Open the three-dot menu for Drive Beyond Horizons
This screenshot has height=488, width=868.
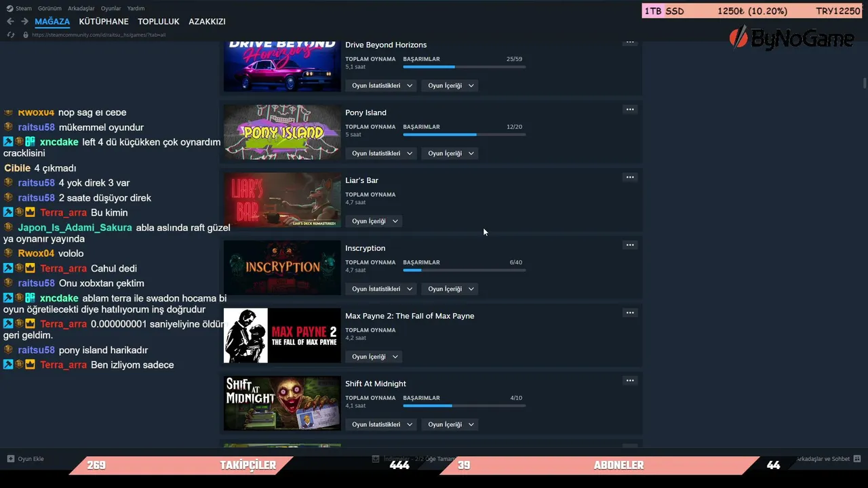pos(630,42)
